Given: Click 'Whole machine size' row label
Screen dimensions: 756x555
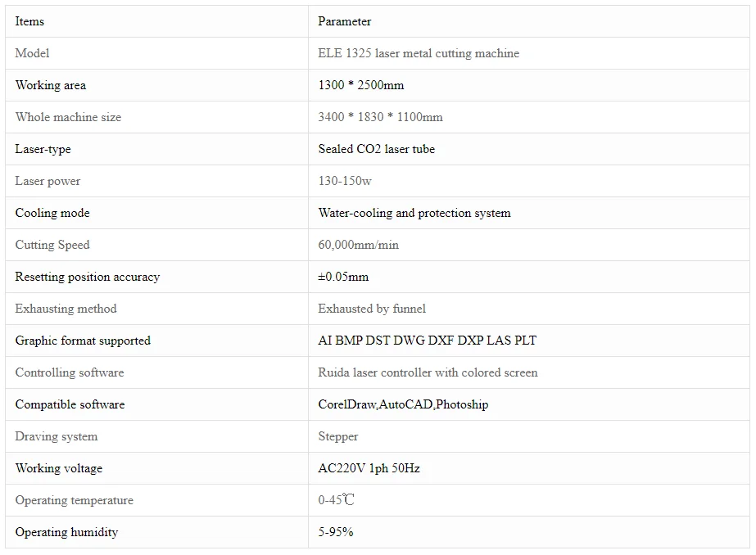Looking at the screenshot, I should (68, 117).
